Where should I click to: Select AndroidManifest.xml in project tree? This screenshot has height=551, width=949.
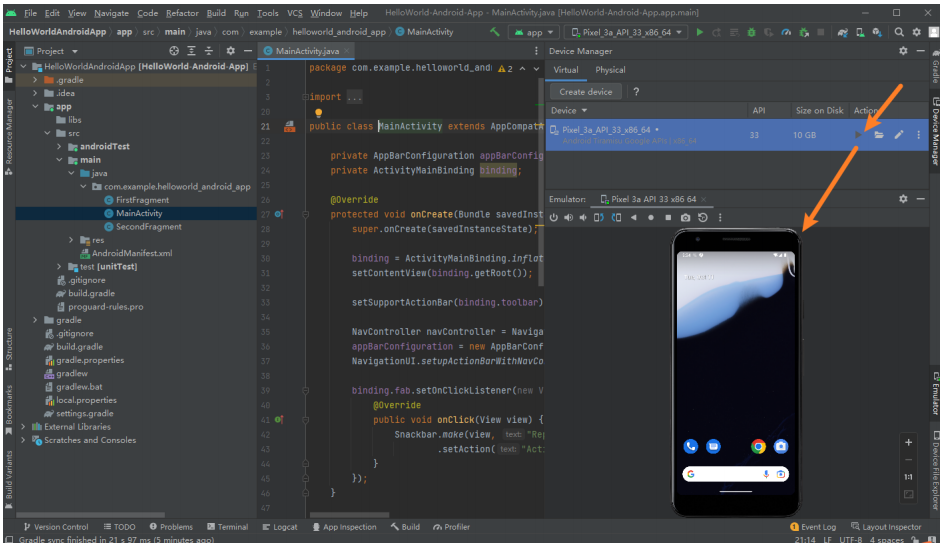(132, 253)
